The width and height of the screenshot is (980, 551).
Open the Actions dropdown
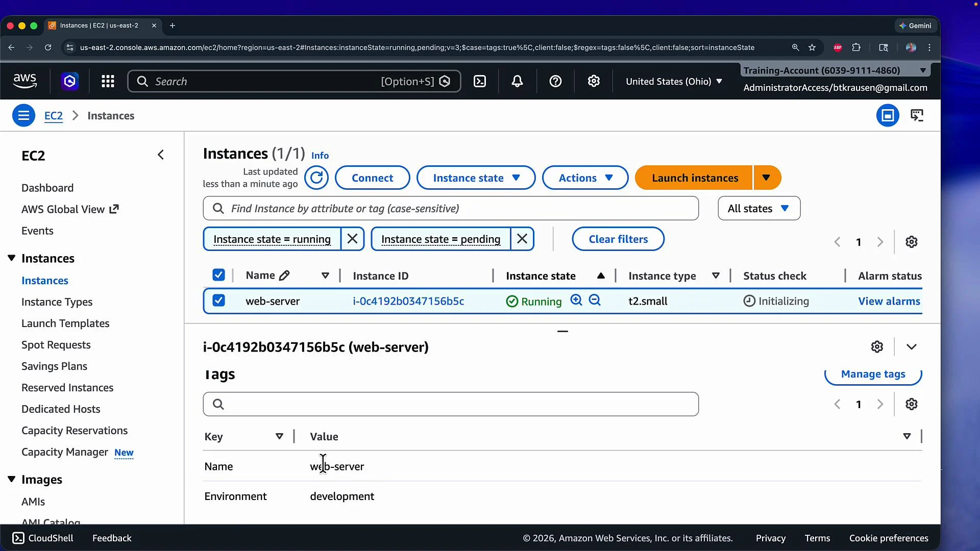point(585,178)
